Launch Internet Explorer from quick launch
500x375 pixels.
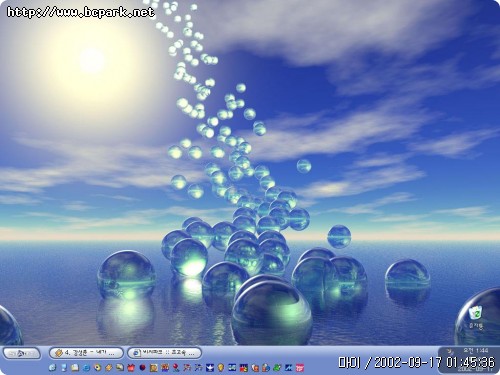(86, 368)
